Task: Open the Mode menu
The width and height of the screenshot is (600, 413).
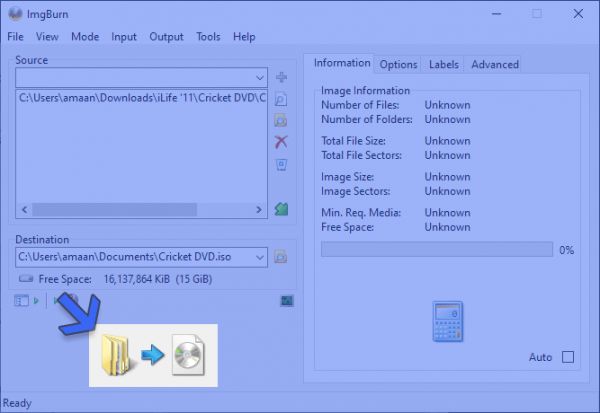Action: [85, 37]
